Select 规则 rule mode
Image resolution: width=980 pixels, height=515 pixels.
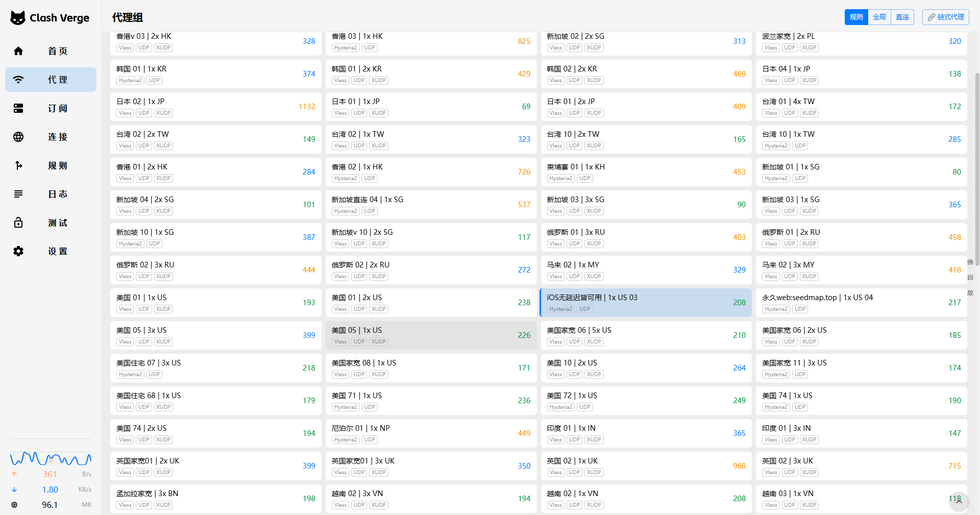pos(856,17)
